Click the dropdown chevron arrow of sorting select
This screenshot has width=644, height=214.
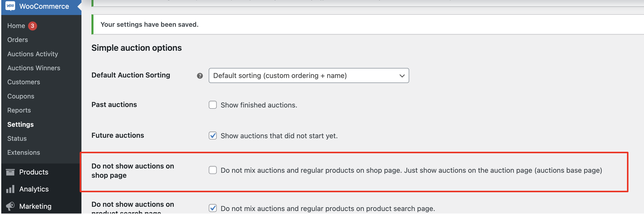coord(402,76)
